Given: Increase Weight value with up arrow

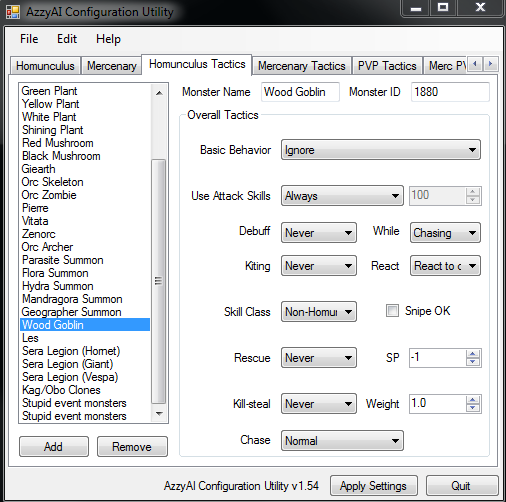Looking at the screenshot, I should pyautogui.click(x=473, y=400).
